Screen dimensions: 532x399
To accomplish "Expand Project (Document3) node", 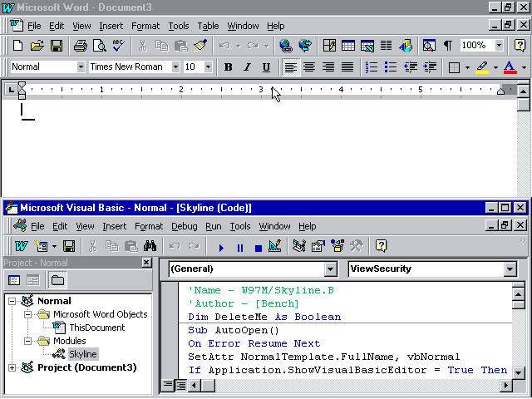I will 12,367.
